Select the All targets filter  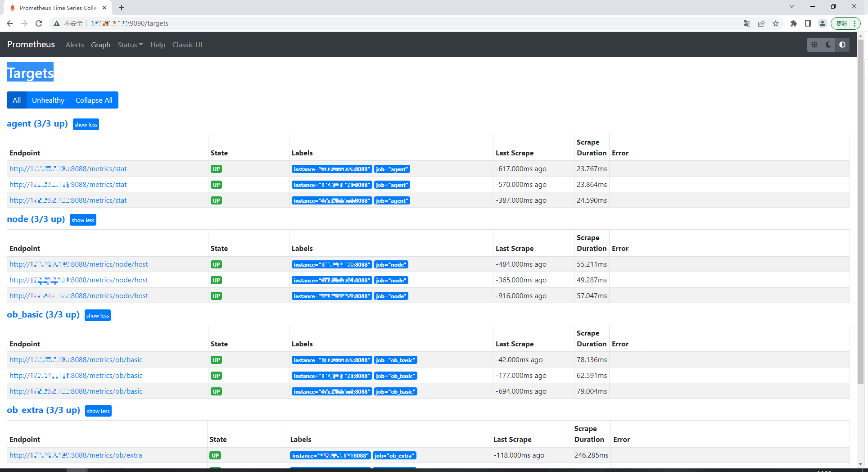(17, 100)
